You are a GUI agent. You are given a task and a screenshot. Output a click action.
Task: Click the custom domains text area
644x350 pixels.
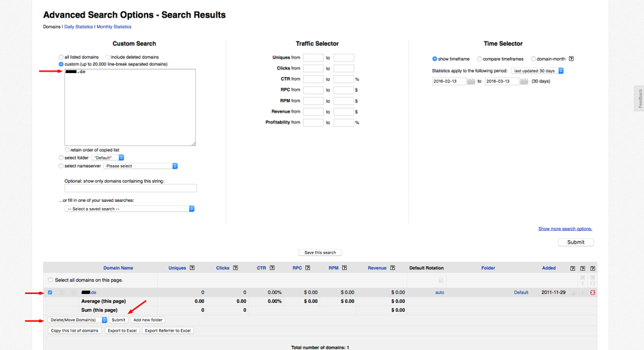[130, 109]
